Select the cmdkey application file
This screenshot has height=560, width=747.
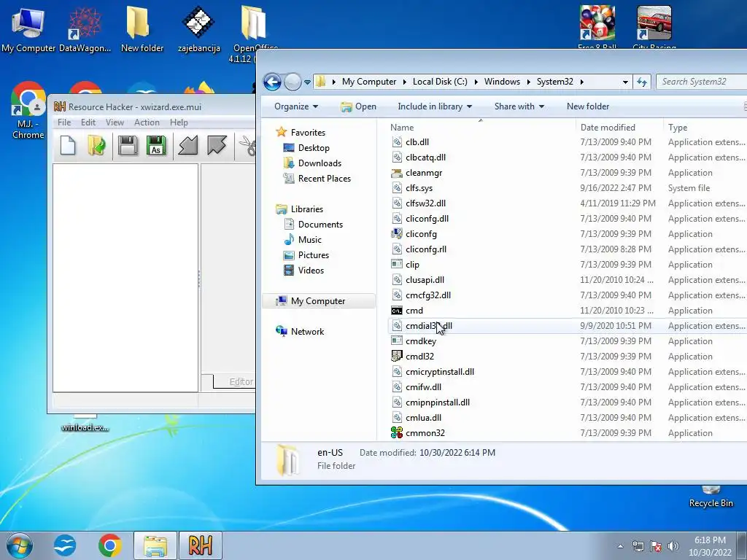(x=421, y=341)
